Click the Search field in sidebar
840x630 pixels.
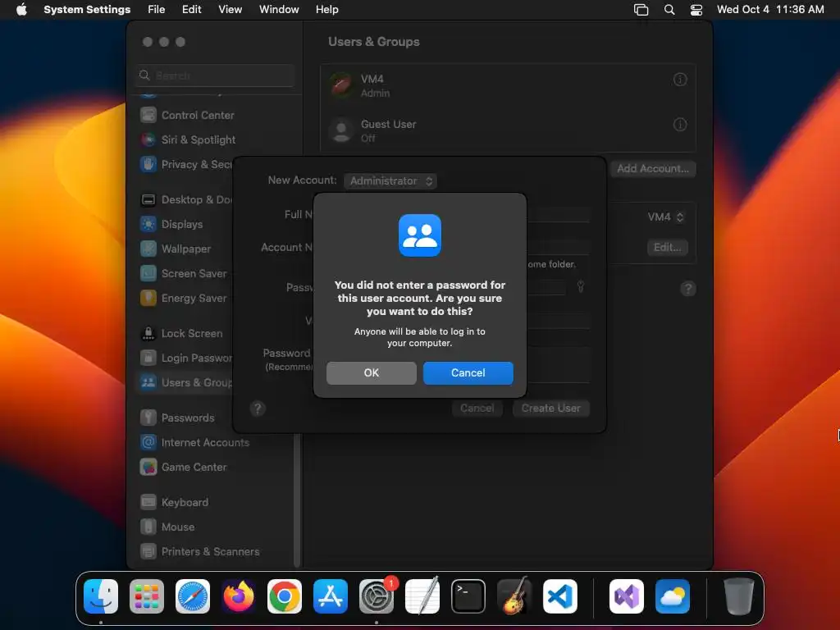pyautogui.click(x=215, y=75)
